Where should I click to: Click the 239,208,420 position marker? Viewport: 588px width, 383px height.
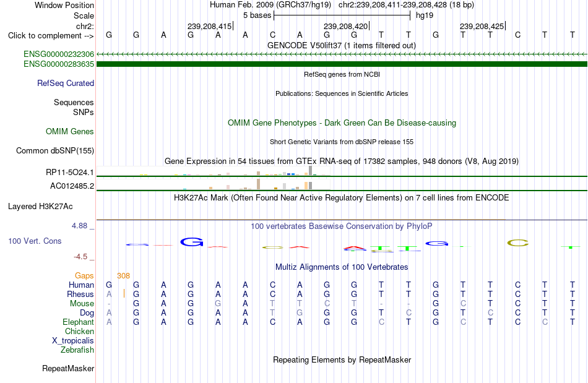point(346,26)
